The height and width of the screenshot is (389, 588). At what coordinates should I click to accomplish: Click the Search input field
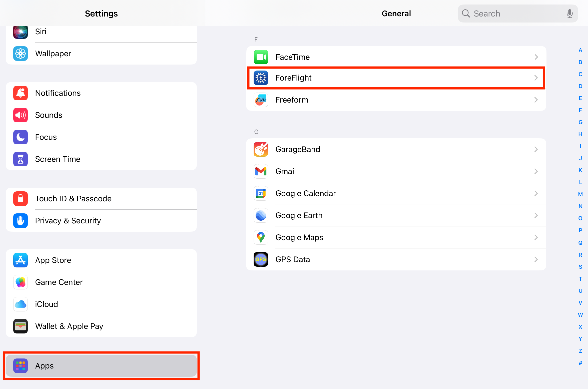pos(518,14)
